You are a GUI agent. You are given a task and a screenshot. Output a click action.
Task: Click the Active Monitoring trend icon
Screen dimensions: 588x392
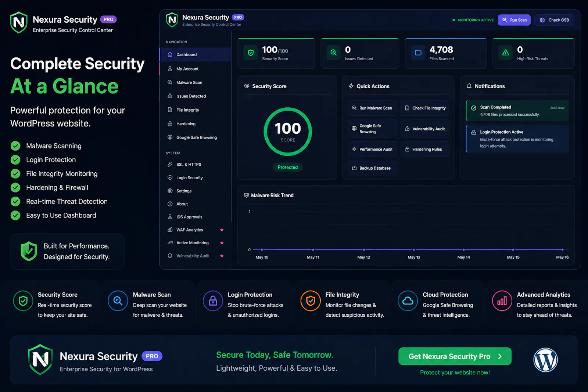[x=170, y=242]
